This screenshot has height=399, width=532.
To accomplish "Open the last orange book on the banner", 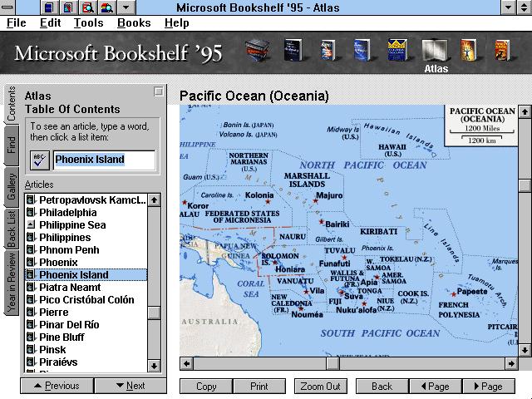I will pos(502,50).
